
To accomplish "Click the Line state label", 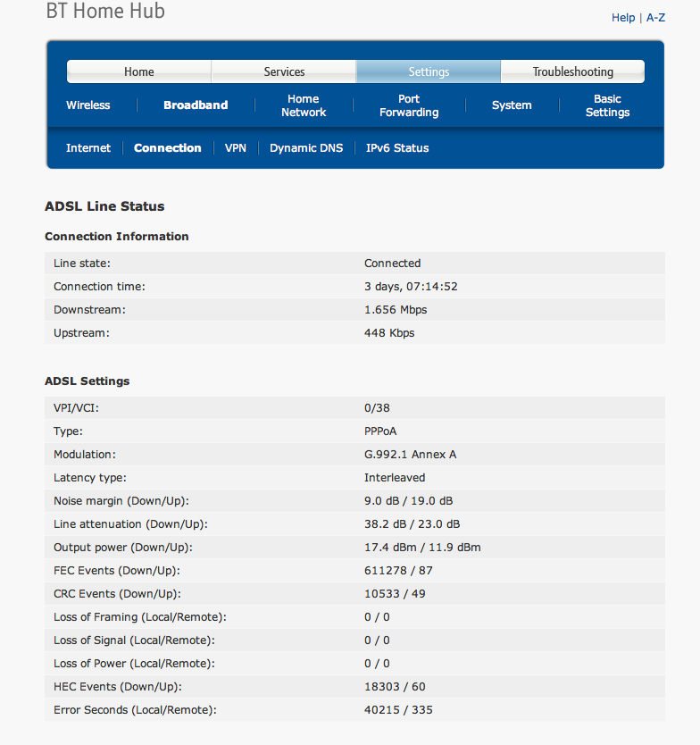I will (x=82, y=264).
